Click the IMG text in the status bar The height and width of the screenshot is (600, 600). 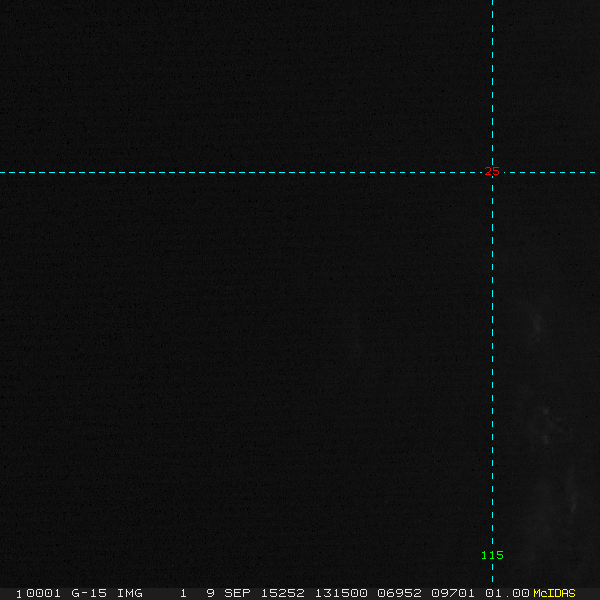tap(129, 593)
